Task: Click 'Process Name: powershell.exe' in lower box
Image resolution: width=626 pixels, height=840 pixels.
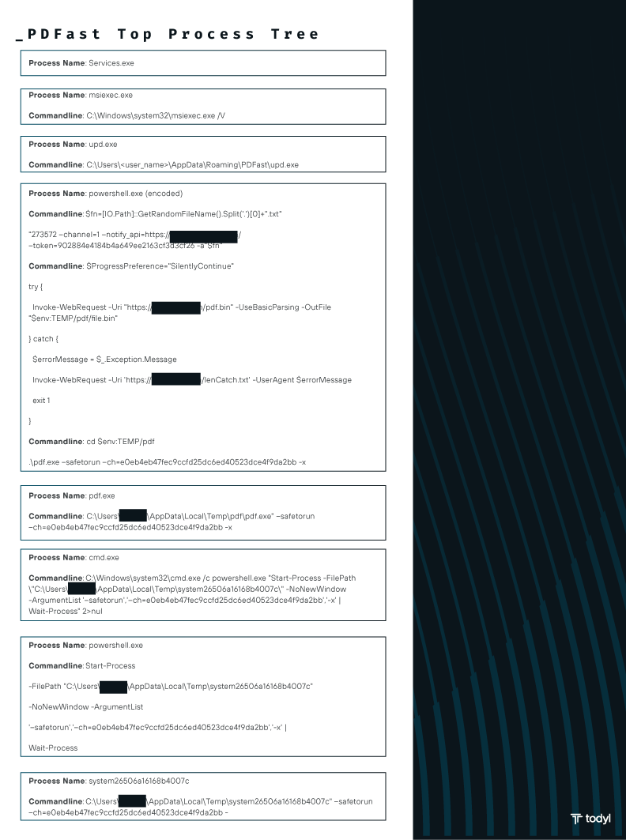Action: click(x=85, y=645)
